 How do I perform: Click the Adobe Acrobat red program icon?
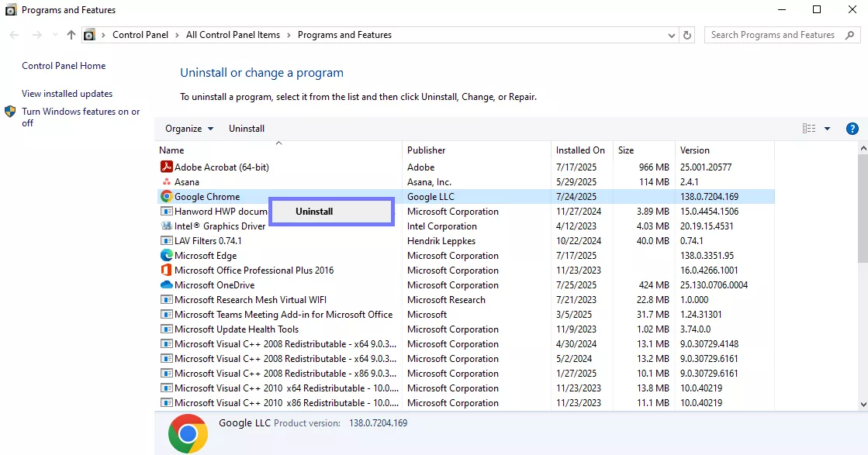click(167, 167)
